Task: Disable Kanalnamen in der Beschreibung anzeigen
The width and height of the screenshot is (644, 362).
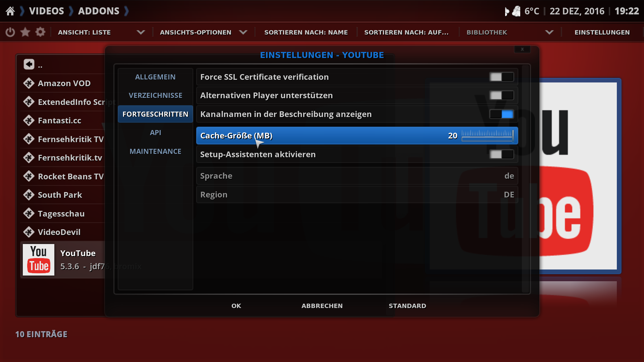Action: tap(501, 114)
